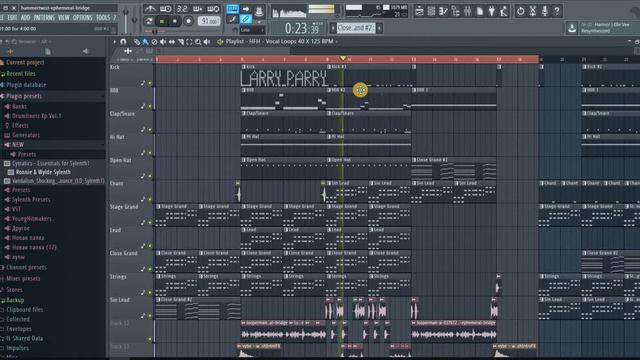Viewport: 640px width, 360px height.
Task: Expand the Sylenth Presets folder
Action: 31,200
